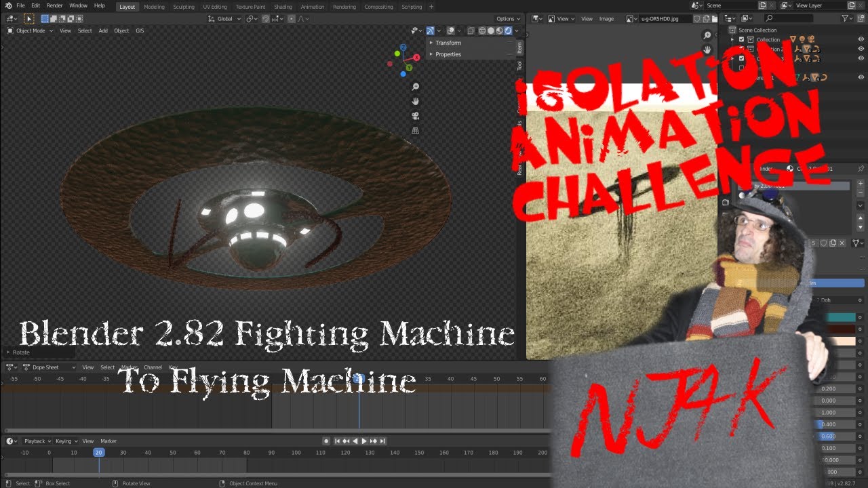Toggle auto keying record button
This screenshot has width=868, height=488.
click(x=326, y=441)
